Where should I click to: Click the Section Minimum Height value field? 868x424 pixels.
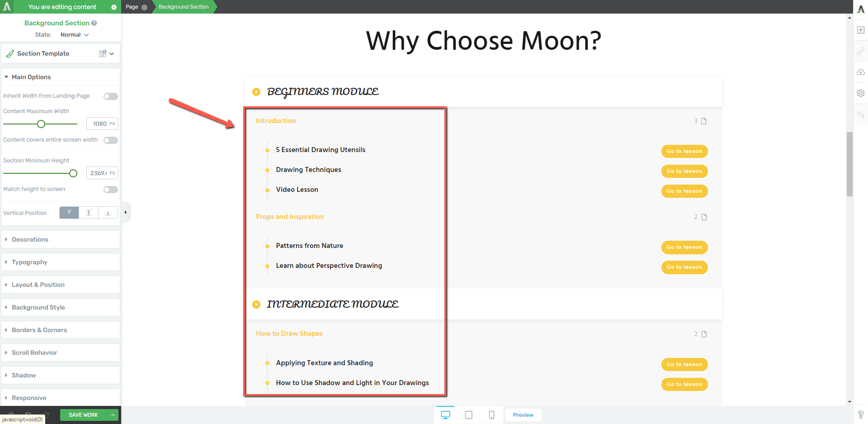[102, 173]
